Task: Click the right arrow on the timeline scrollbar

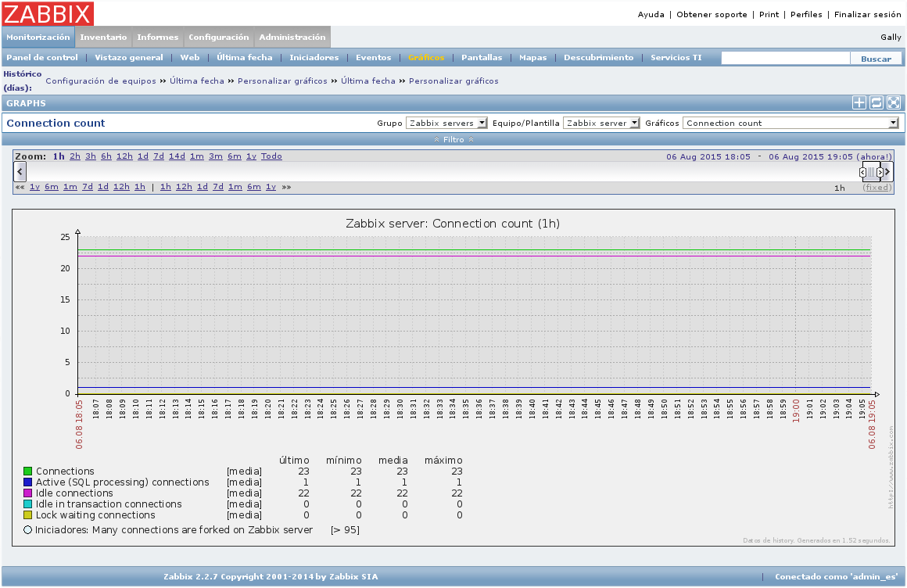Action: (887, 171)
